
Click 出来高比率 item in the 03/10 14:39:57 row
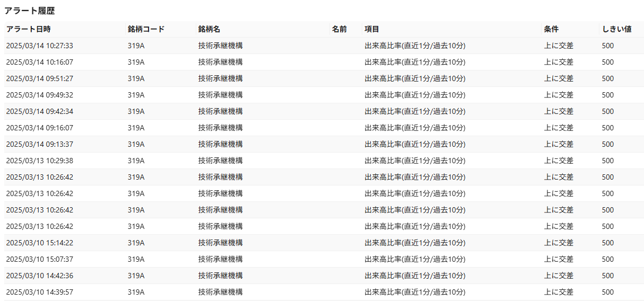[x=415, y=292]
